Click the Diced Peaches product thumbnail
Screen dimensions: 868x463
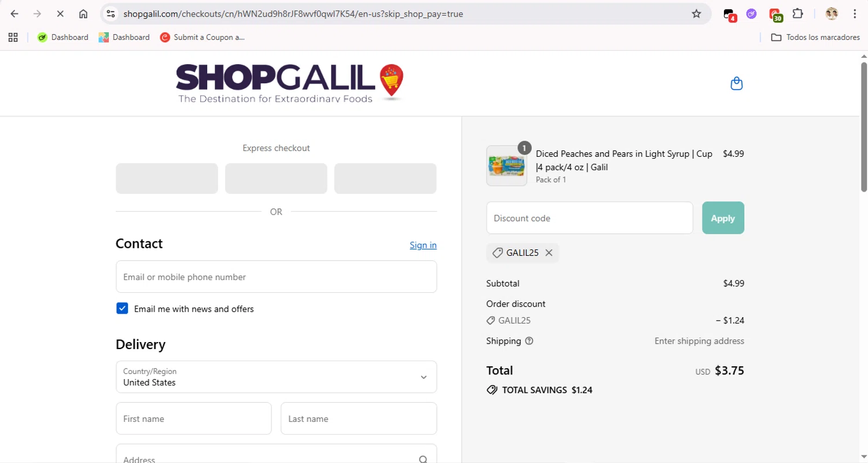pyautogui.click(x=506, y=166)
